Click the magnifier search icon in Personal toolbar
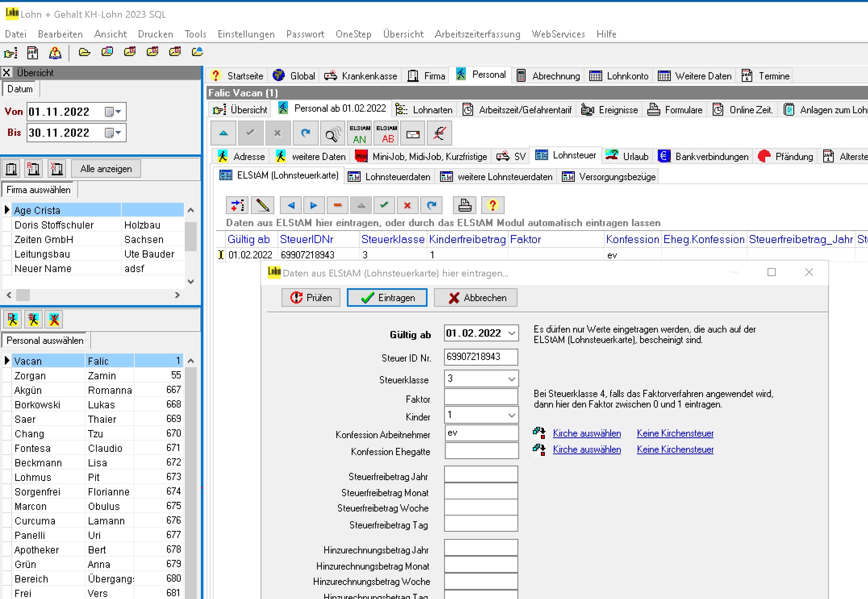Screen dimensions: 868x599 point(332,133)
